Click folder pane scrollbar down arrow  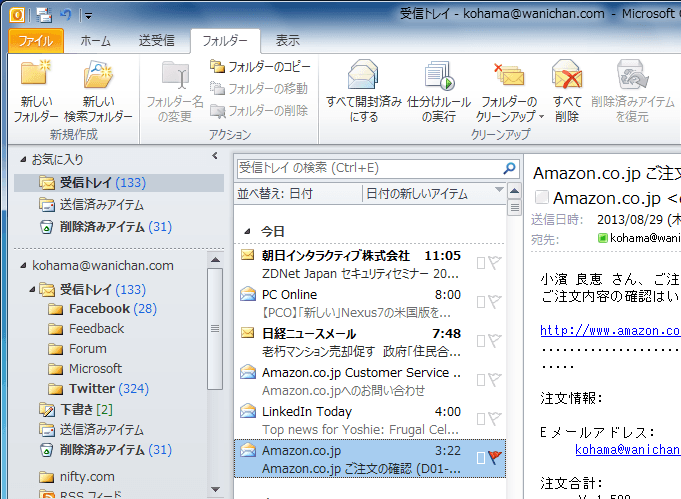(215, 489)
